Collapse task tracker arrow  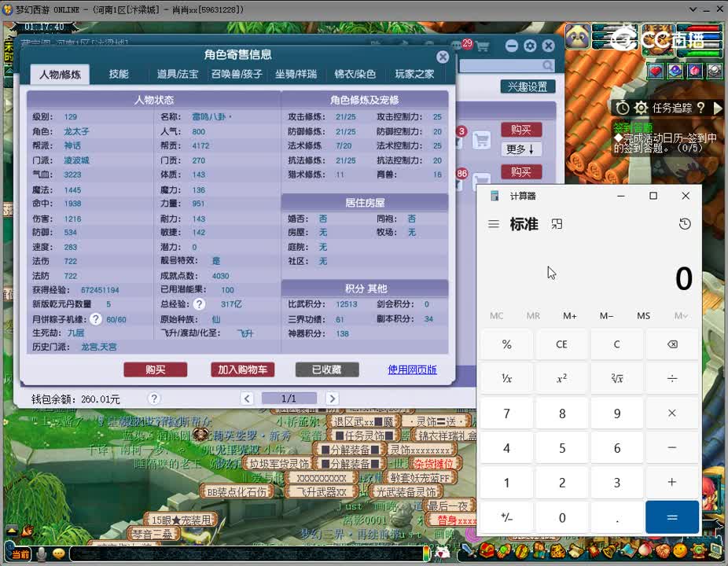coord(717,108)
